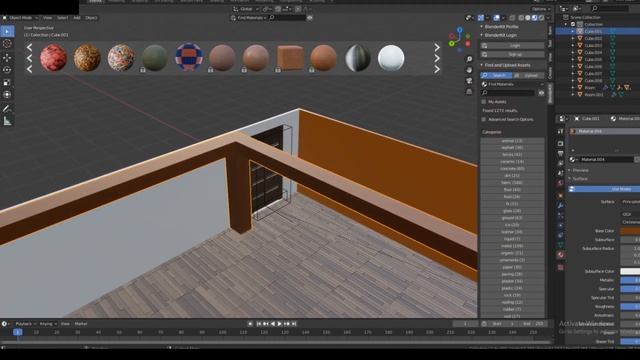The image size is (640, 360).
Task: Switch to wireframe viewport shading
Action: coord(521,18)
